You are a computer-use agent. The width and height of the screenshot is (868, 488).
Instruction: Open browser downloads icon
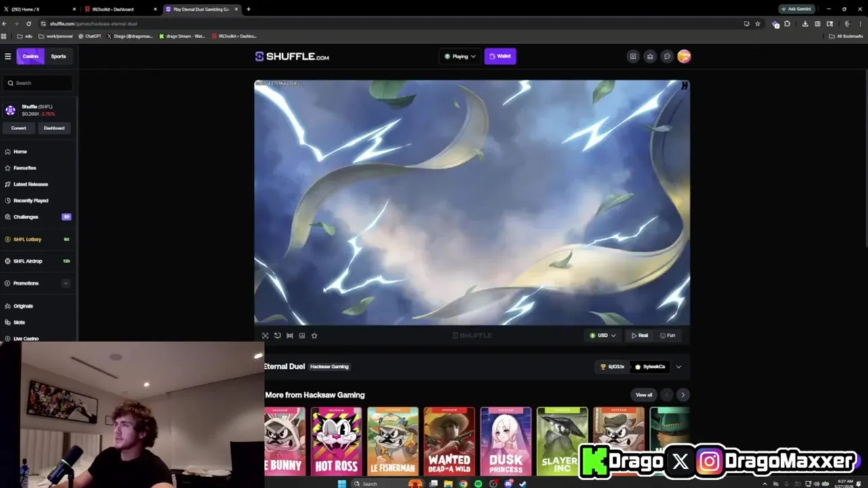pos(805,24)
